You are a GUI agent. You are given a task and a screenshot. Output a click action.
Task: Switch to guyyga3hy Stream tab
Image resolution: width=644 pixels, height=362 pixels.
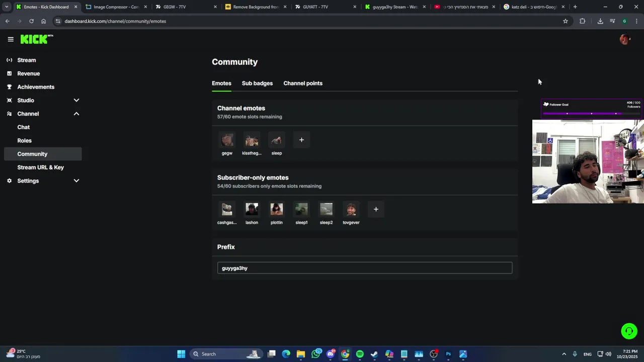tap(395, 7)
